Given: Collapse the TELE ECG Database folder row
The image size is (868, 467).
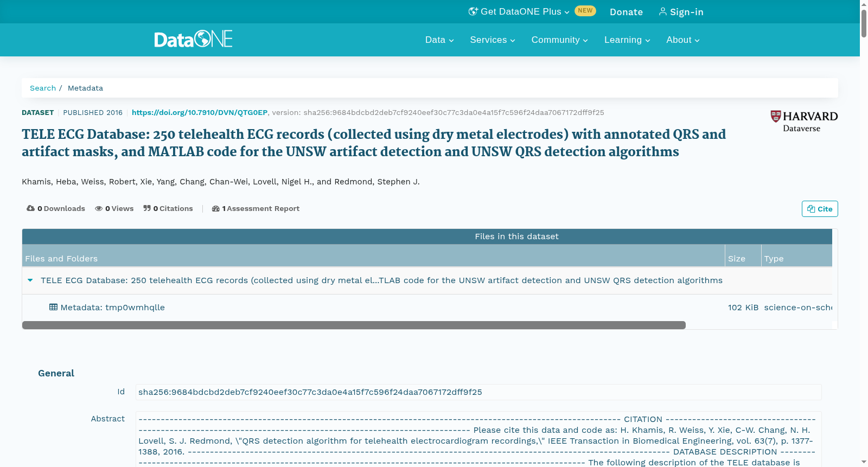Looking at the screenshot, I should [30, 280].
